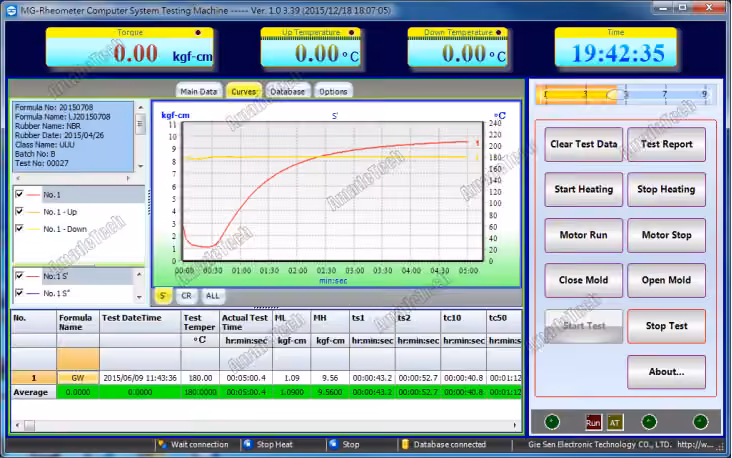Image resolution: width=732 pixels, height=458 pixels.
Task: Click the Stop Heat status icon
Action: click(248, 444)
